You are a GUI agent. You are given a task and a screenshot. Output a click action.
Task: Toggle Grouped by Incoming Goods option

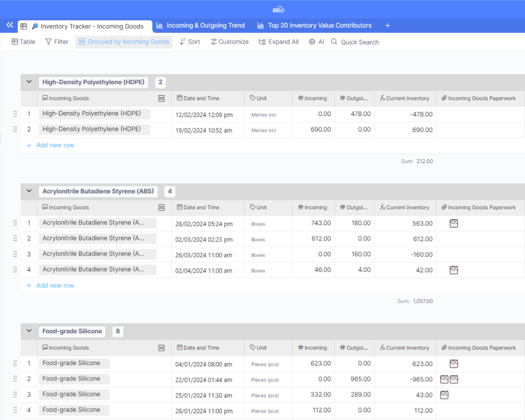pos(124,42)
